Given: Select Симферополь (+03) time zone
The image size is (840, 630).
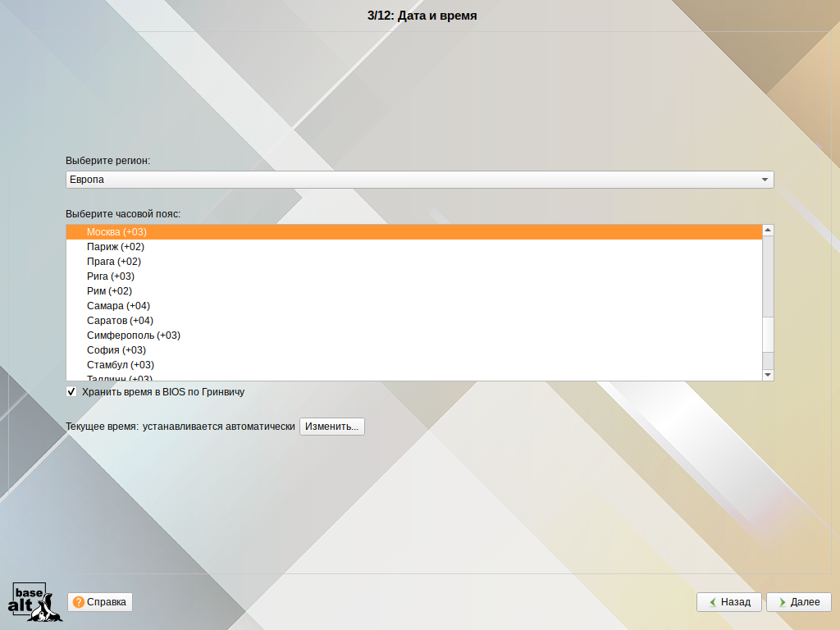Looking at the screenshot, I should click(134, 336).
